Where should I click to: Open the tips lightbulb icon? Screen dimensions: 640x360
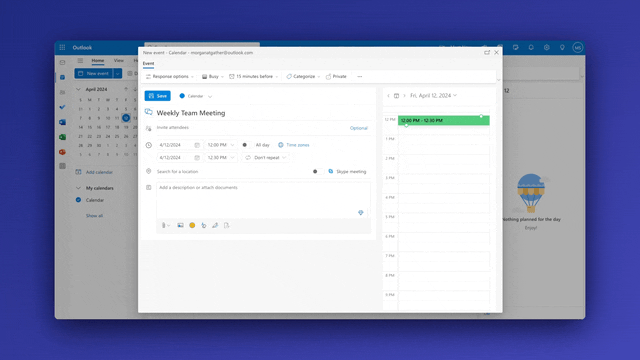click(562, 47)
